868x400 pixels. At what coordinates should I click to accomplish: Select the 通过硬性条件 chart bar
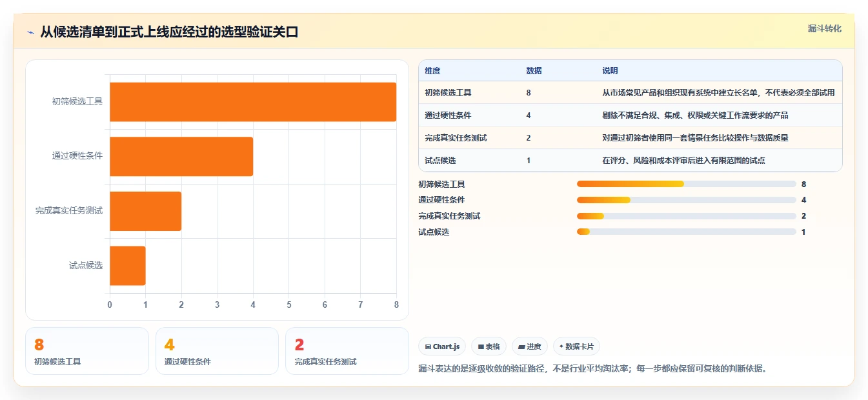tap(181, 156)
